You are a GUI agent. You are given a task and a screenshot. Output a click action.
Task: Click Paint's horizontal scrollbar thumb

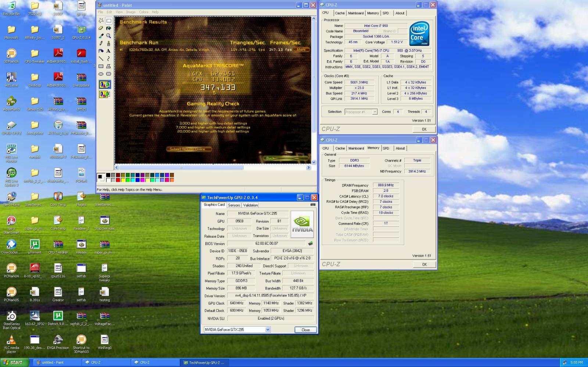[181, 168]
